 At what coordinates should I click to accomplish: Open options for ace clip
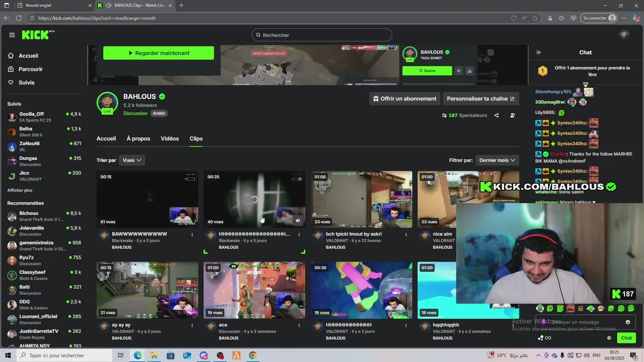pyautogui.click(x=299, y=325)
